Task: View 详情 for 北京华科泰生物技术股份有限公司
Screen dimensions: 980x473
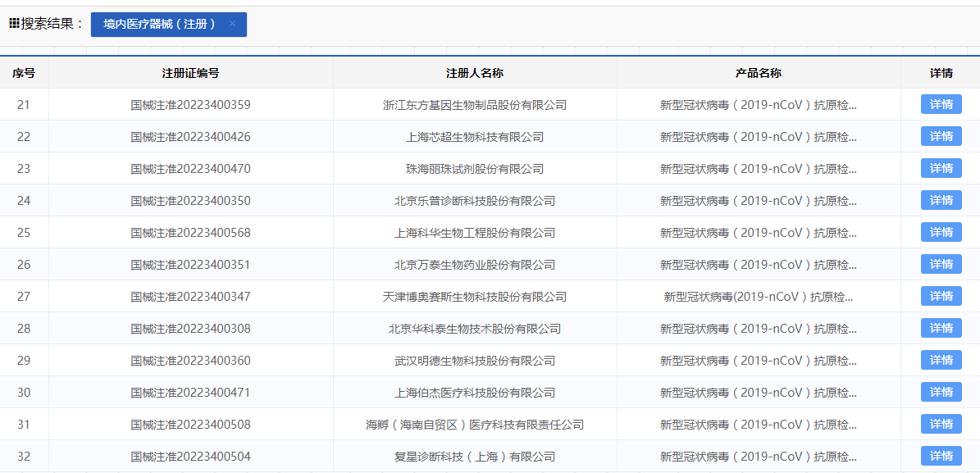Action: tap(941, 328)
